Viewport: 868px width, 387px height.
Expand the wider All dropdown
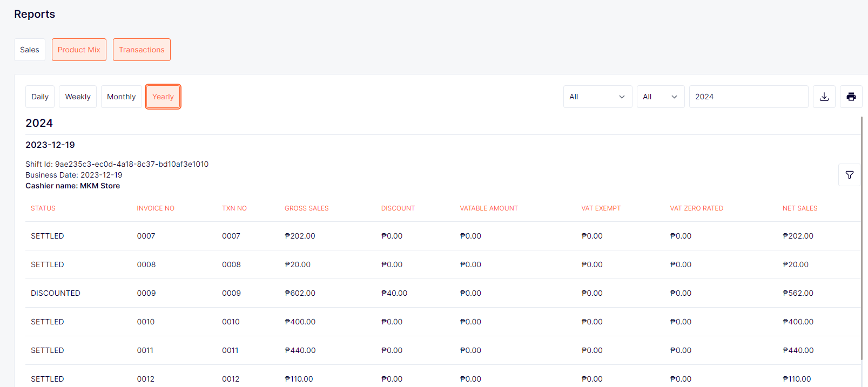pyautogui.click(x=597, y=97)
